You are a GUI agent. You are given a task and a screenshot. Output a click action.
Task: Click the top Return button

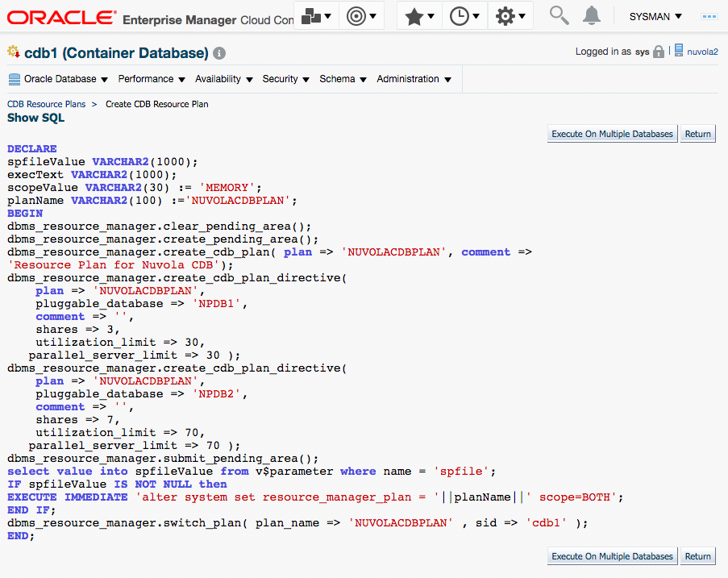click(x=697, y=134)
